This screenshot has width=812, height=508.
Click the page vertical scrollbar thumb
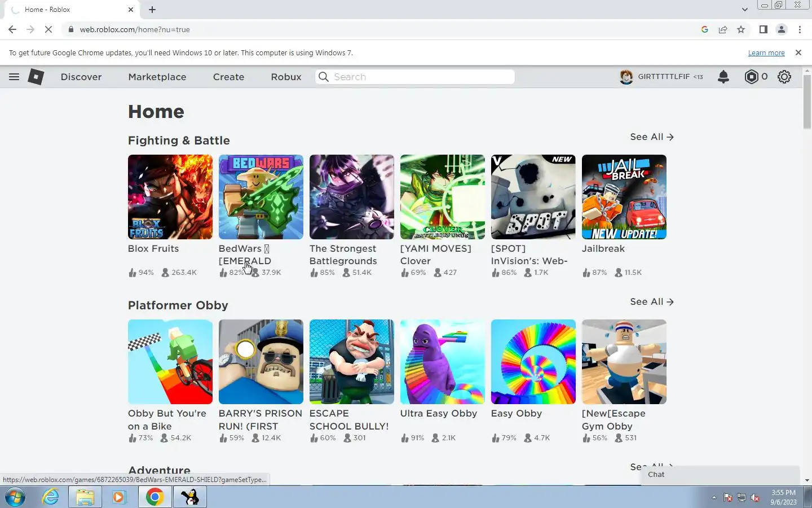coord(807,102)
